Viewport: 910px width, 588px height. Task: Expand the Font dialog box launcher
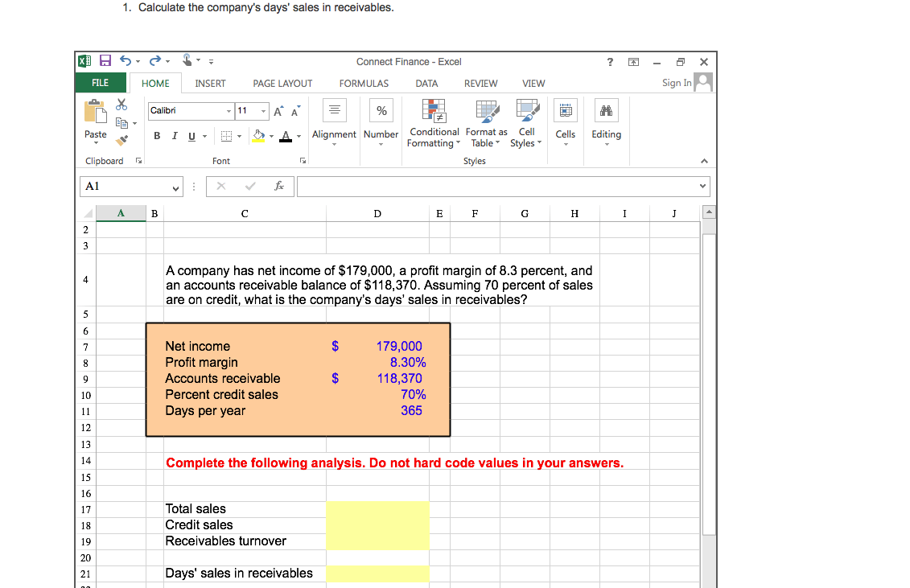click(x=303, y=160)
